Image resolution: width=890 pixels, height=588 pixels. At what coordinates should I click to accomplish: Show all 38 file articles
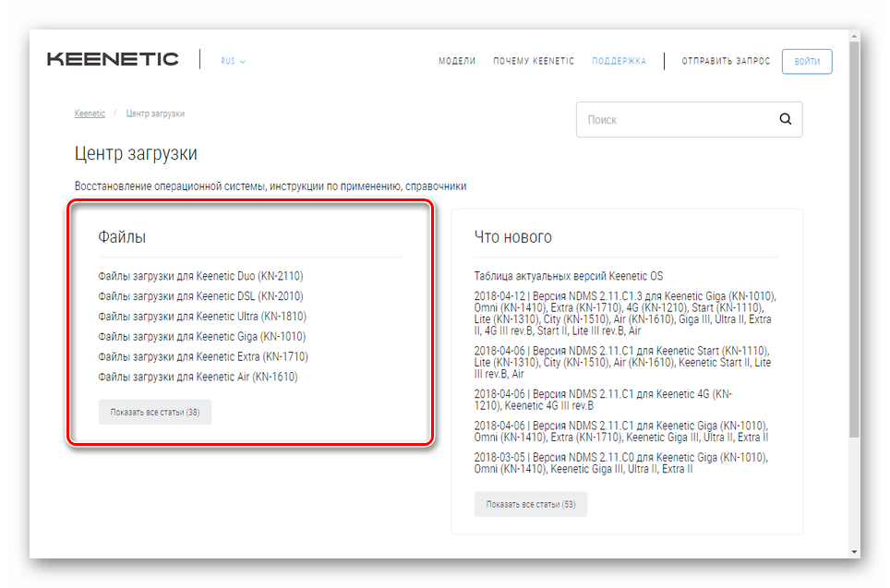(155, 413)
